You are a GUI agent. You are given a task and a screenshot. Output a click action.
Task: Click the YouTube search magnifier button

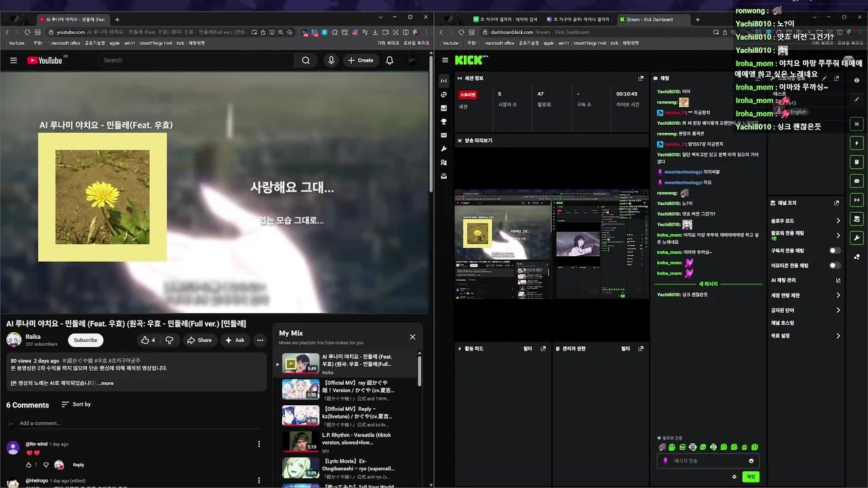(x=306, y=60)
